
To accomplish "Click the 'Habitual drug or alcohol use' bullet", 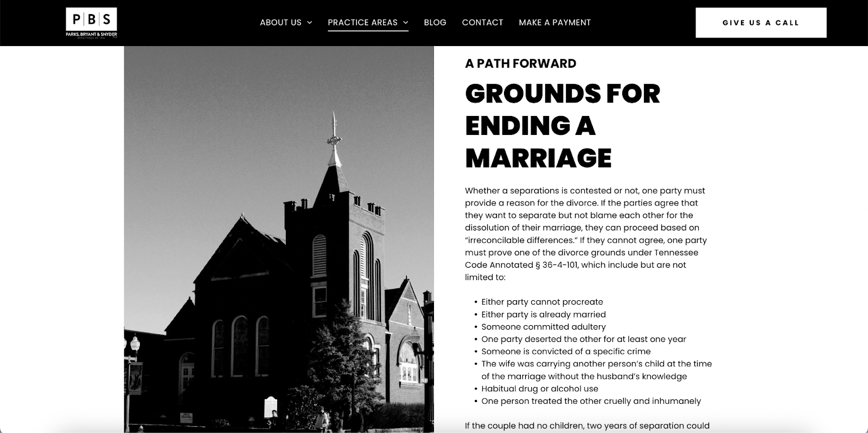I will 539,389.
